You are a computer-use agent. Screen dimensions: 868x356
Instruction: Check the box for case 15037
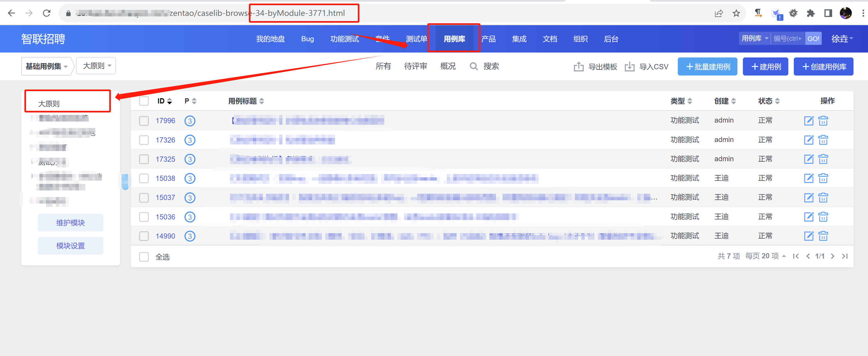click(x=144, y=197)
